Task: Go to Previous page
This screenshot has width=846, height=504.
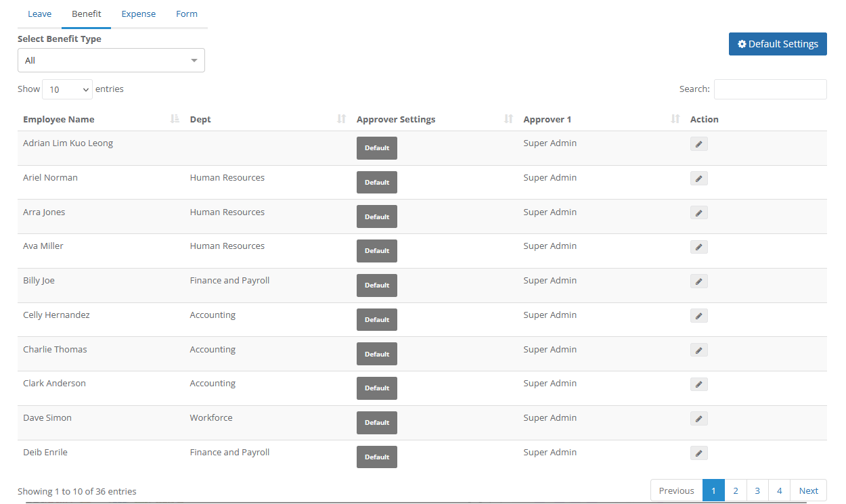Action: 677,490
